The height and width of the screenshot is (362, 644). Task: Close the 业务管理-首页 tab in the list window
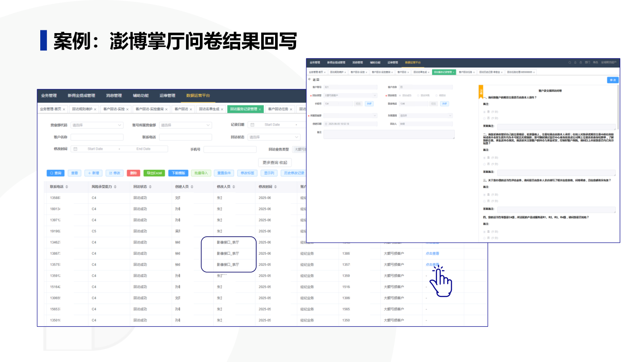click(64, 109)
